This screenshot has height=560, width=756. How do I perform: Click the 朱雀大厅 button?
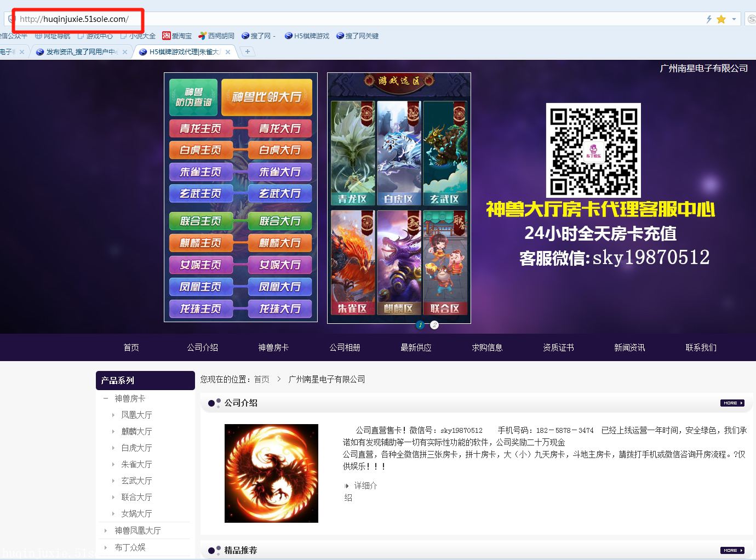pyautogui.click(x=280, y=172)
